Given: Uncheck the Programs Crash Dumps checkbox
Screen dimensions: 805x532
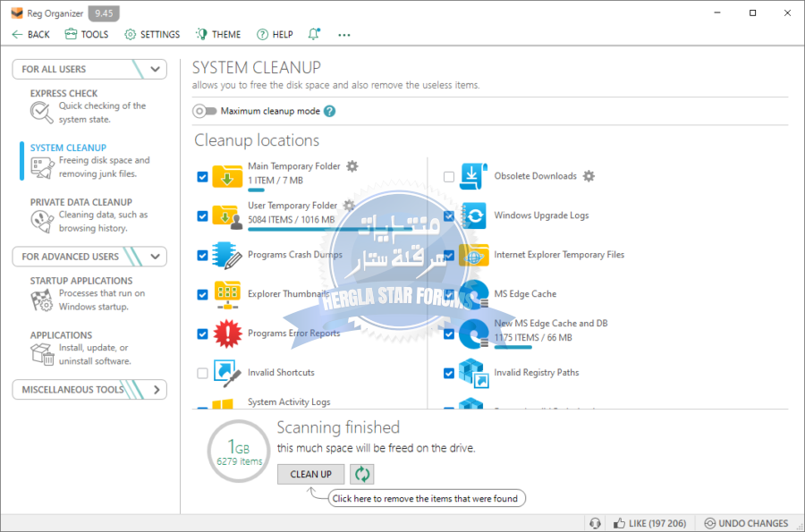Looking at the screenshot, I should (x=202, y=256).
